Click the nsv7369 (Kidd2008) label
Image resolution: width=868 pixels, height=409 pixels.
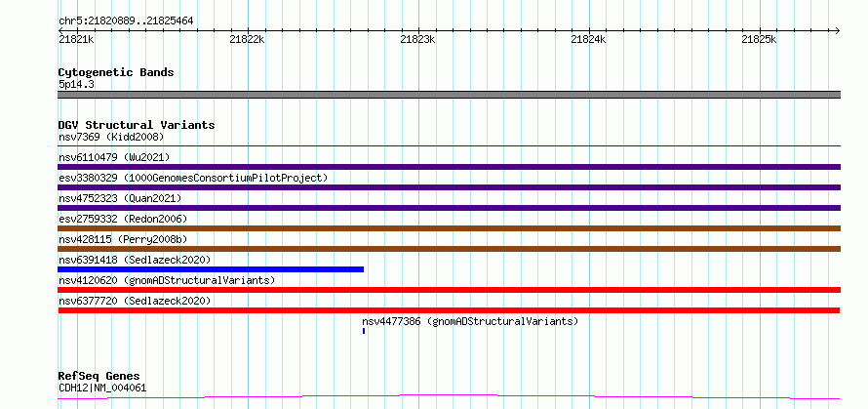click(x=111, y=137)
